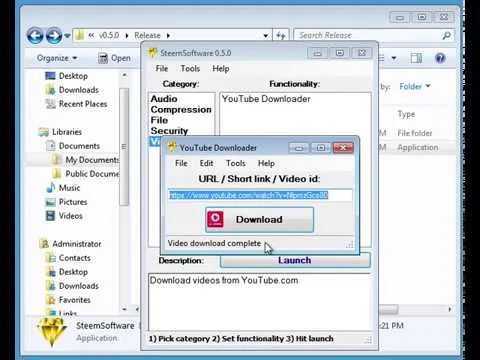The width and height of the screenshot is (480, 360).
Task: Select Compression category
Action: pos(181,110)
